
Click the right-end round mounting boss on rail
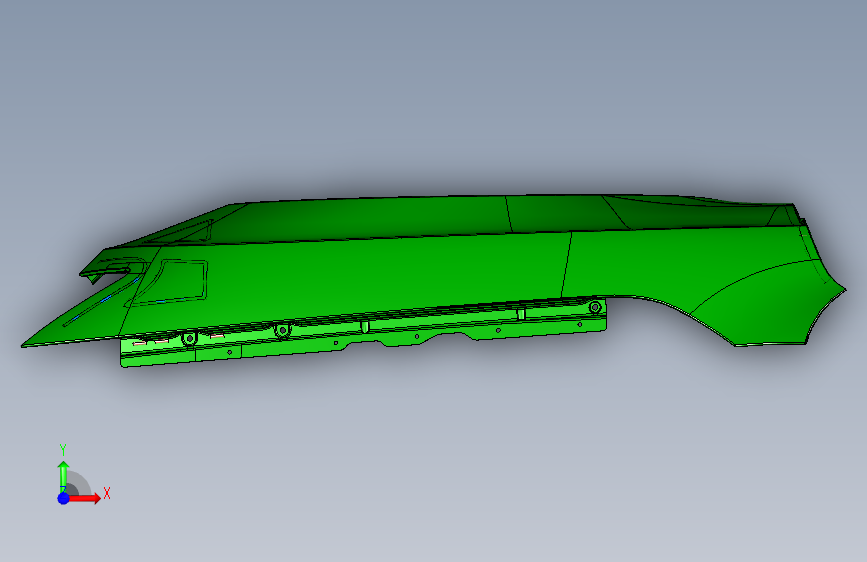[594, 307]
